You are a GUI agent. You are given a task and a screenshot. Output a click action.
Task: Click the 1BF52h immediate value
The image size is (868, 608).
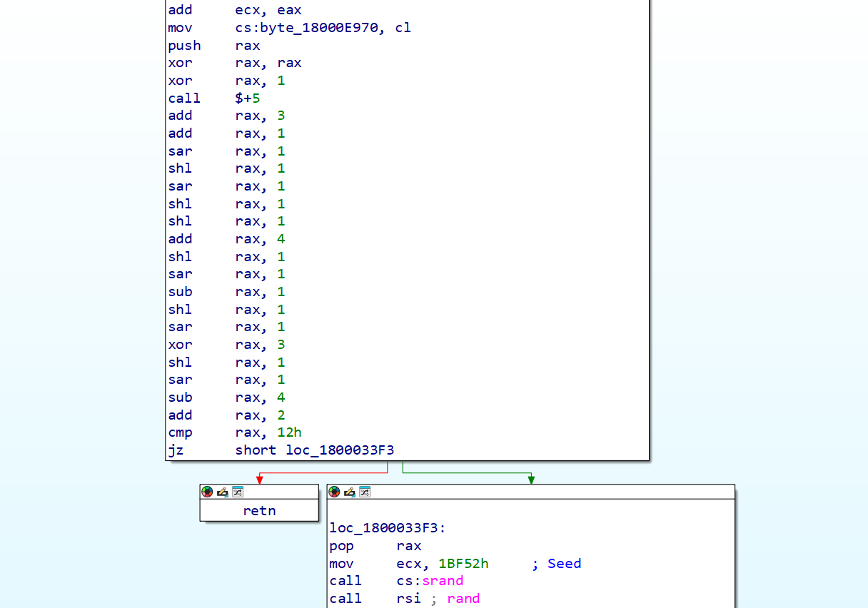(463, 564)
